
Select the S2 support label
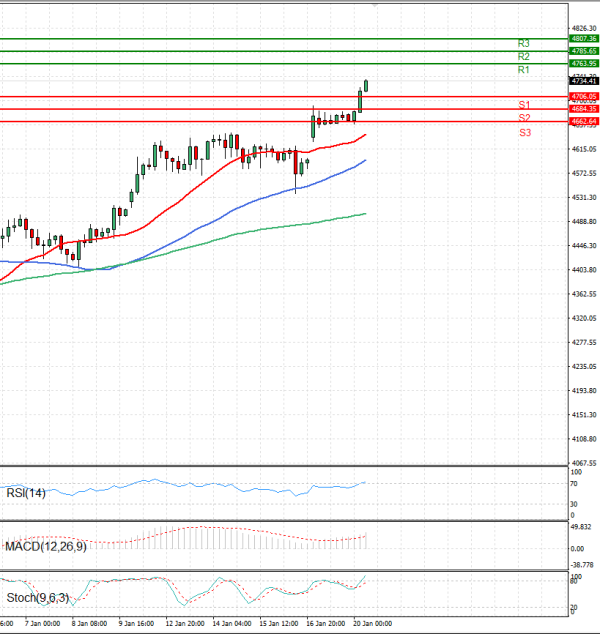[524, 118]
